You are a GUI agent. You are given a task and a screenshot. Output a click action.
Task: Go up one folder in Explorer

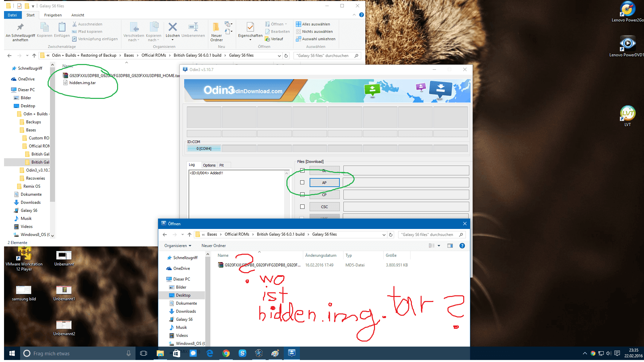coord(34,56)
